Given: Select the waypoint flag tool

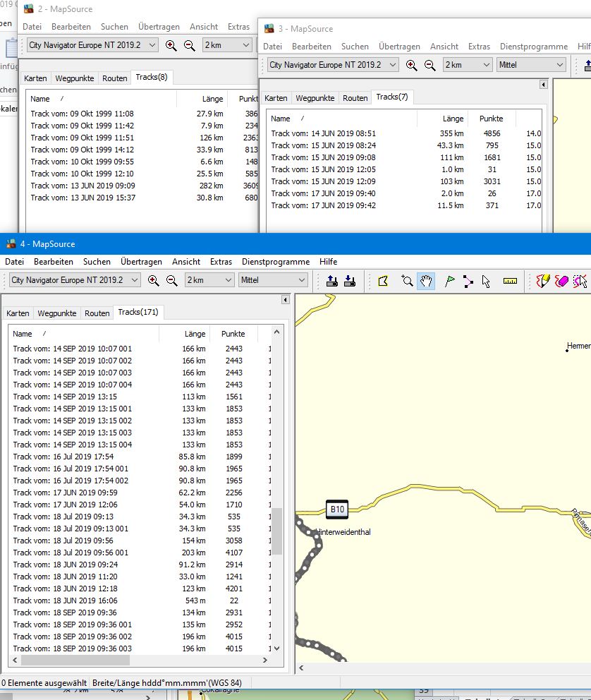Looking at the screenshot, I should click(x=449, y=281).
